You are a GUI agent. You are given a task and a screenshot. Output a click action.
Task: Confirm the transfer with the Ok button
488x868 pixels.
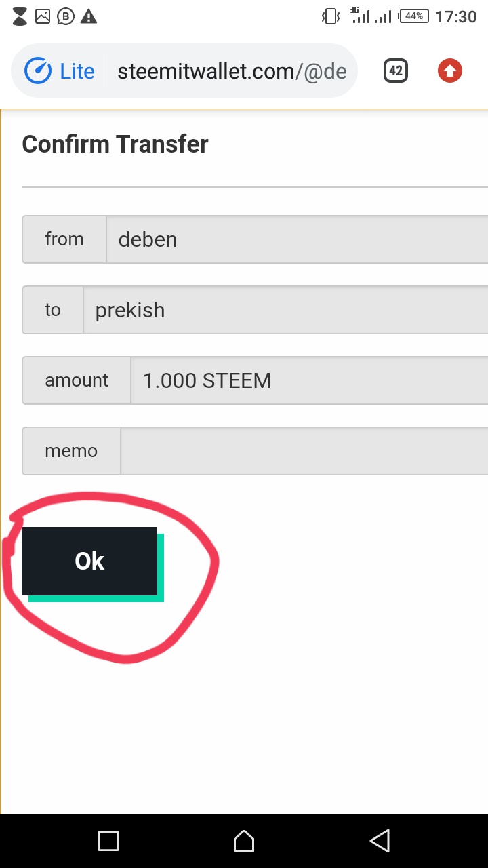coord(89,561)
